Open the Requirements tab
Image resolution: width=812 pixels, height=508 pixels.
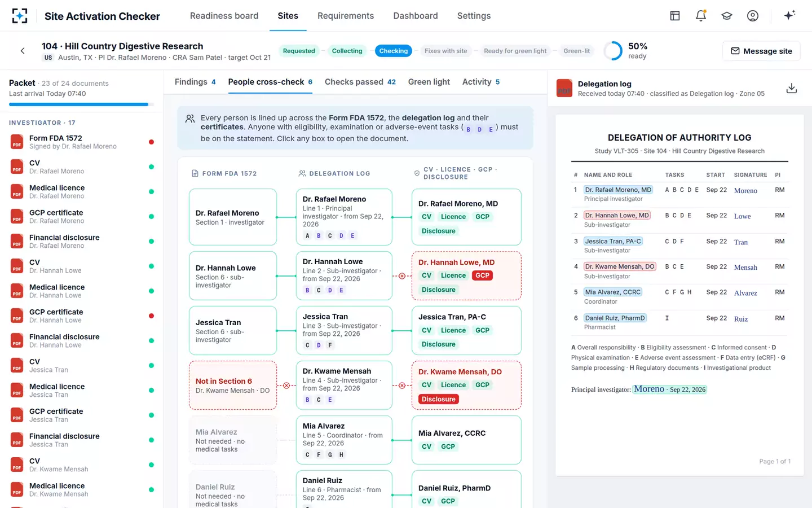346,16
